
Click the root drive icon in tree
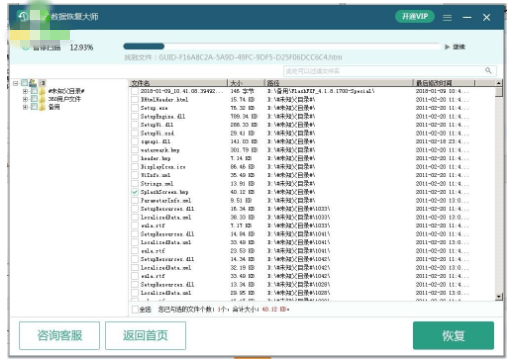click(33, 83)
